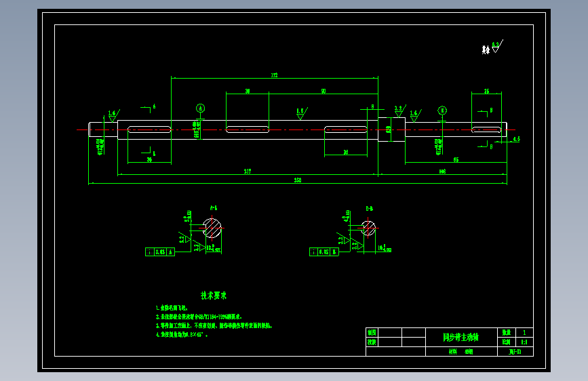Select the 35 dimension above the right keyway

coord(486,91)
